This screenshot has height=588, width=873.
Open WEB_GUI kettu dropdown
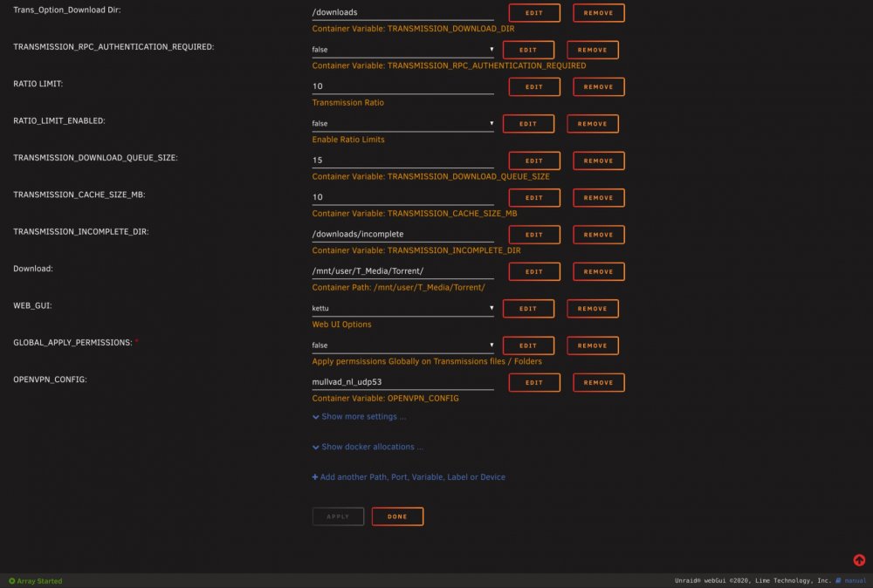point(402,308)
